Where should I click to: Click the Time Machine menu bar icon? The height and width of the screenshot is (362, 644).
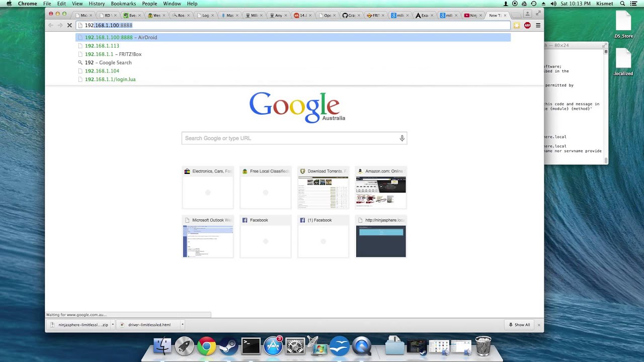click(534, 4)
